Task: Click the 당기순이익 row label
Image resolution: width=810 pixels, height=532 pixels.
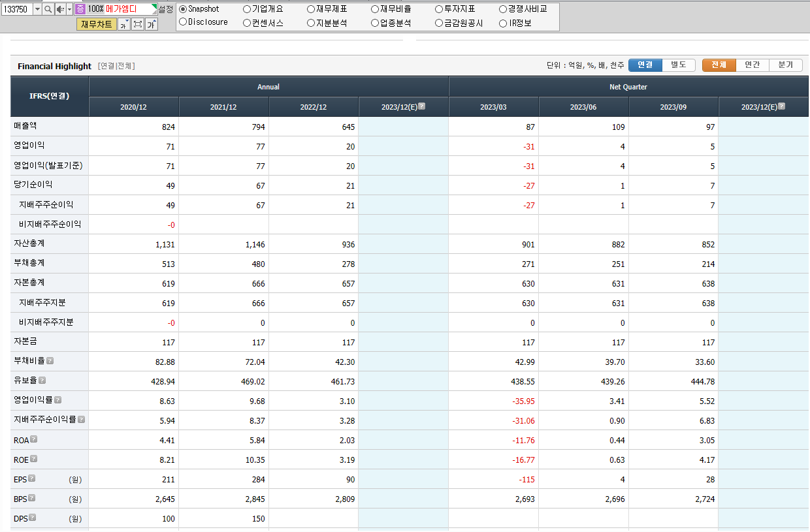Action: point(33,185)
